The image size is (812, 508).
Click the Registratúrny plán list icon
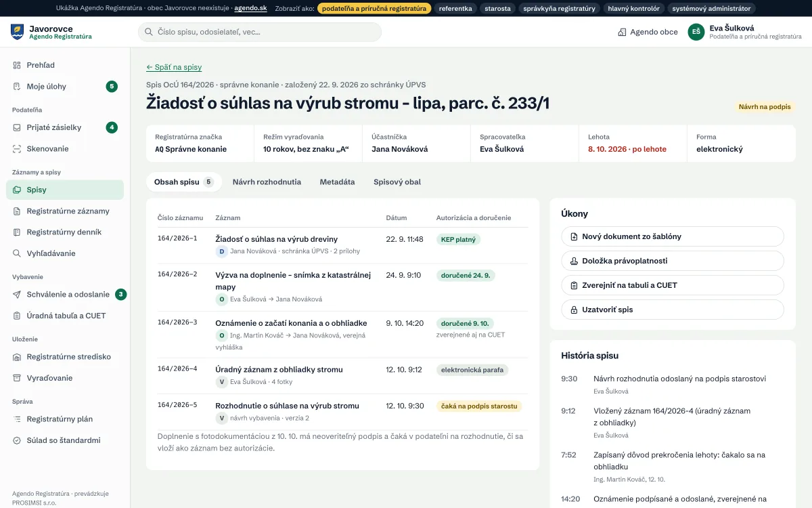coord(17,419)
